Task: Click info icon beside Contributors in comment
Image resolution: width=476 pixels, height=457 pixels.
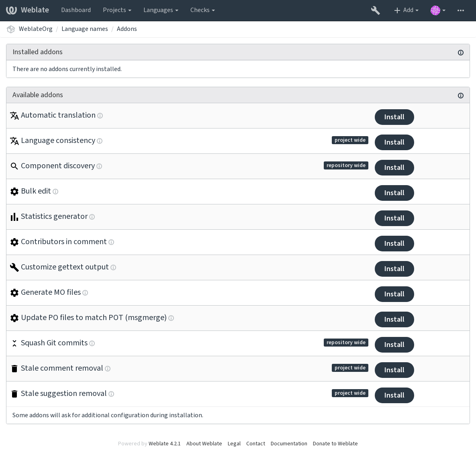Action: (111, 242)
